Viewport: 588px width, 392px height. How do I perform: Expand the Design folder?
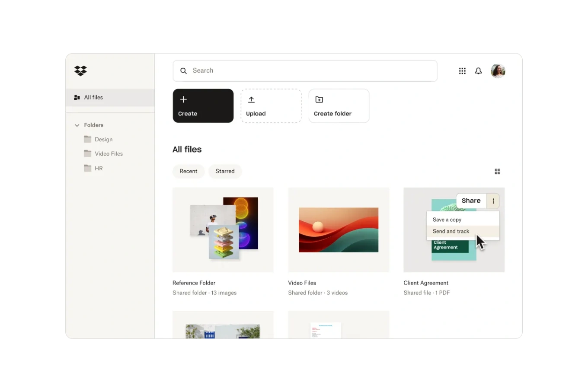[103, 139]
